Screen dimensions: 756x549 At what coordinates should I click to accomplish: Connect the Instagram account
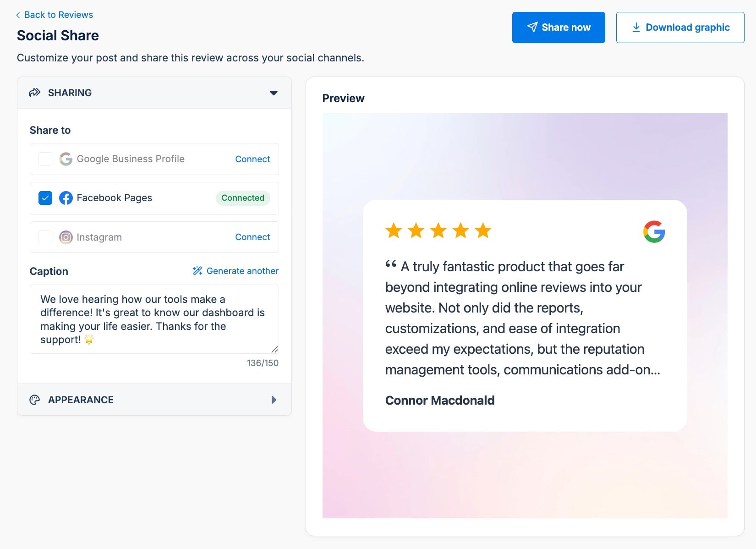click(x=252, y=237)
